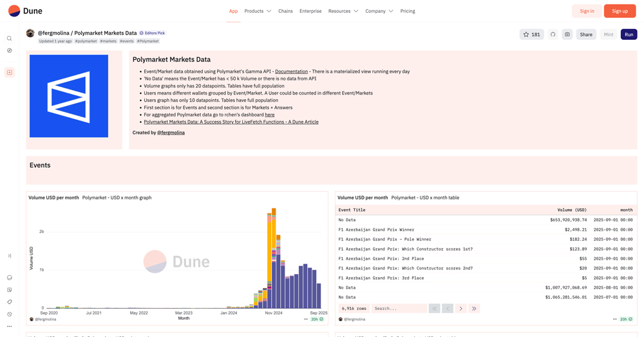The width and height of the screenshot is (644, 337).
Task: Go to next page of table
Action: (461, 309)
